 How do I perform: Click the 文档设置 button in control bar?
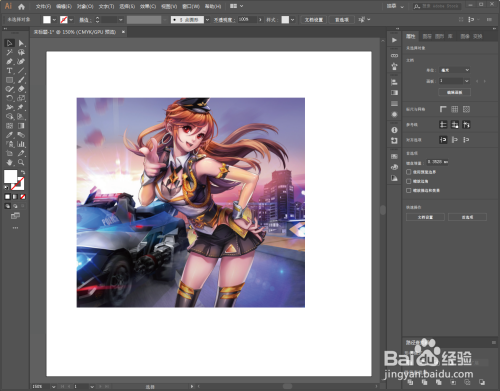tap(314, 20)
